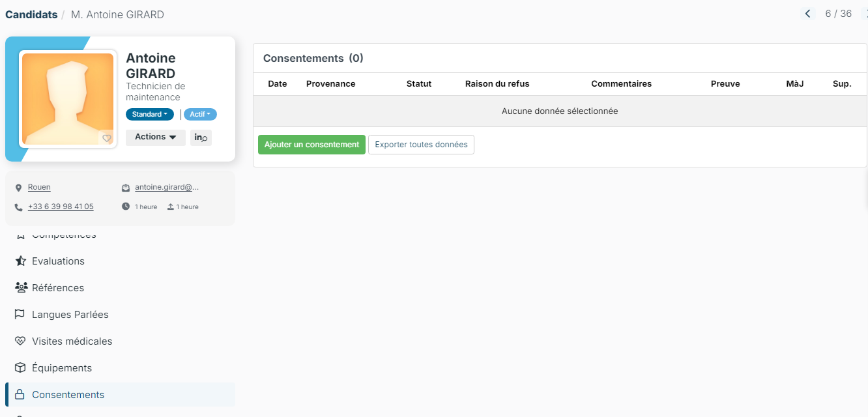This screenshot has height=417, width=868.
Task: Click the clock icon beside "1 heure"
Action: click(126, 207)
